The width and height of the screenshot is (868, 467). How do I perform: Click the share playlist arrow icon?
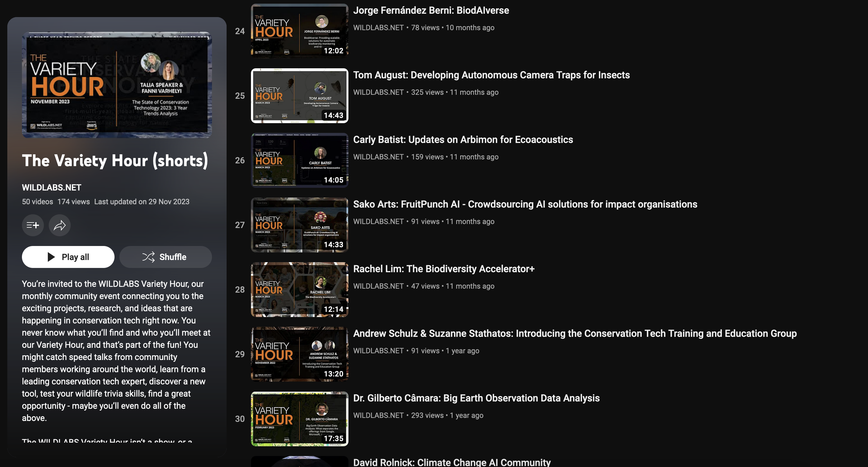[x=60, y=225]
